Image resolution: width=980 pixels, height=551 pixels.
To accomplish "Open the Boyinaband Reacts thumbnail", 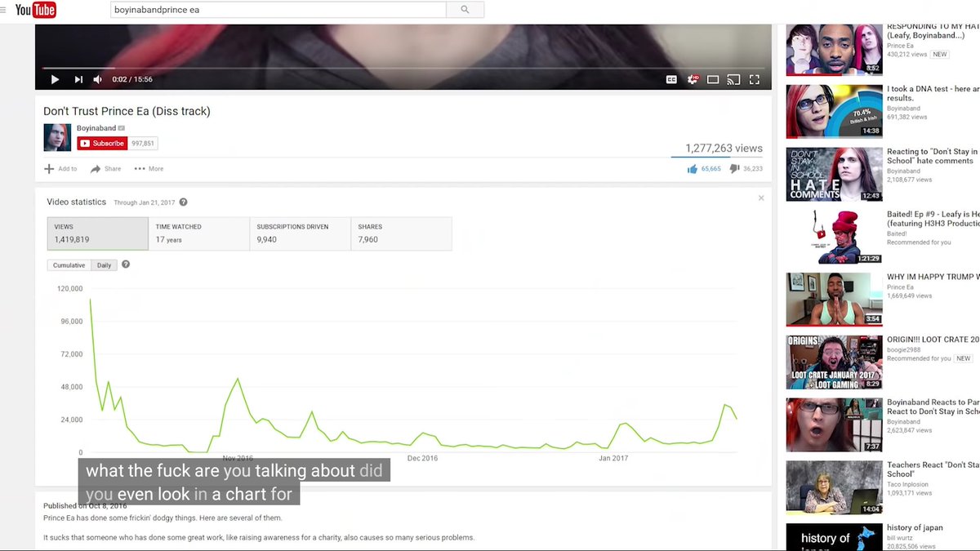I will [834, 425].
